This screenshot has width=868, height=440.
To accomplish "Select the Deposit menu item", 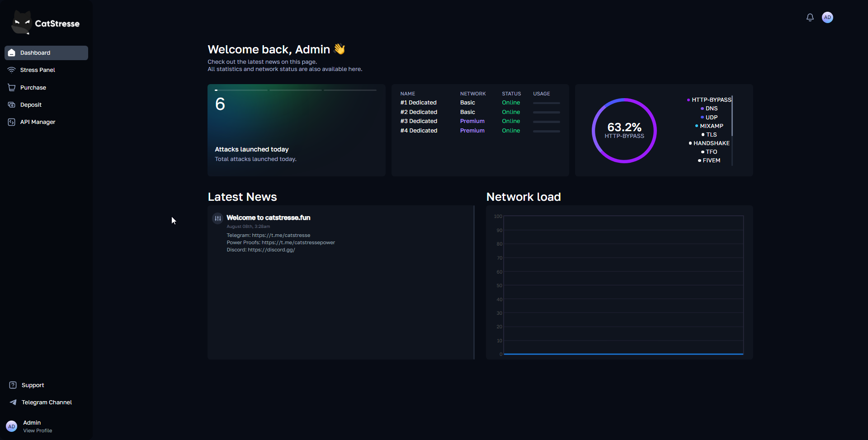I will 31,105.
